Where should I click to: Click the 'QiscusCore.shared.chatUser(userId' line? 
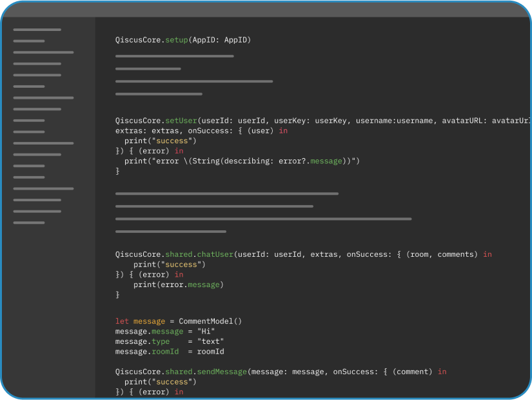[303, 254]
